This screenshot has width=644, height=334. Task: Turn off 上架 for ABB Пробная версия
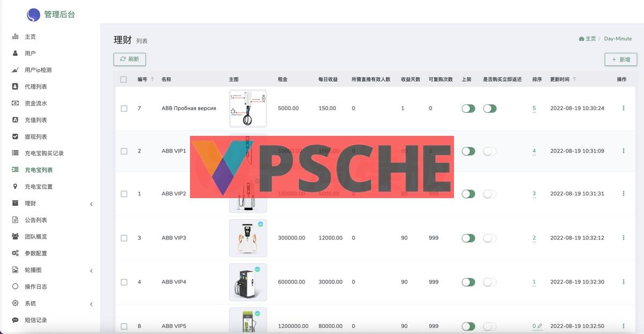468,108
